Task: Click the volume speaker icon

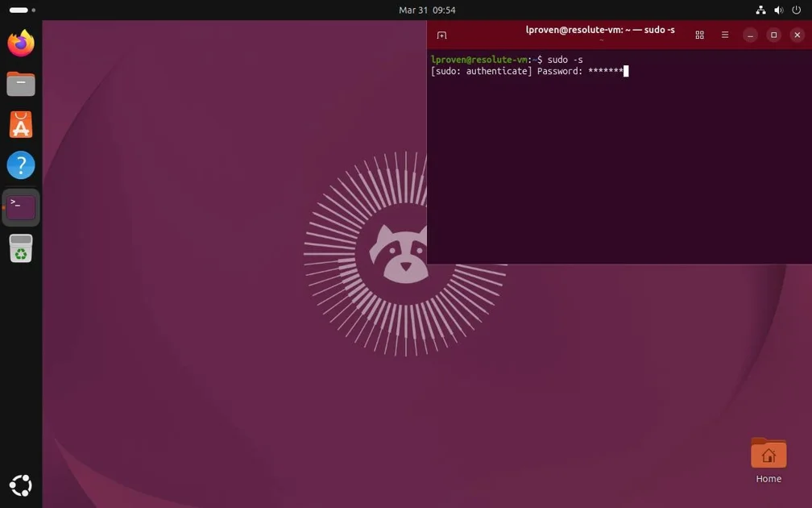Action: pyautogui.click(x=778, y=10)
